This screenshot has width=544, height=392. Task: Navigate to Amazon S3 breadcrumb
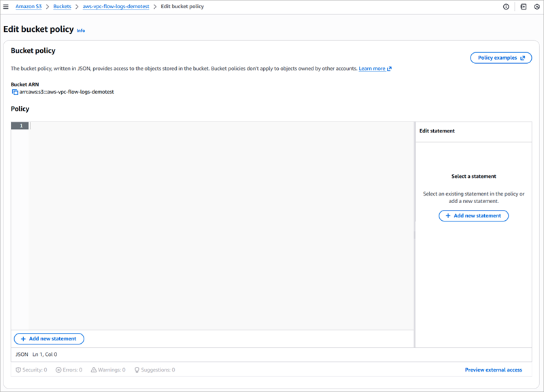29,6
